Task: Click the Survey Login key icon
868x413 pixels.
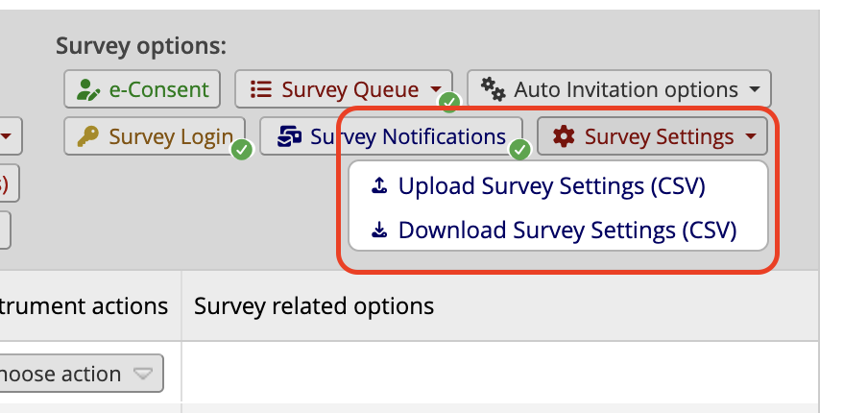Action: pyautogui.click(x=88, y=137)
